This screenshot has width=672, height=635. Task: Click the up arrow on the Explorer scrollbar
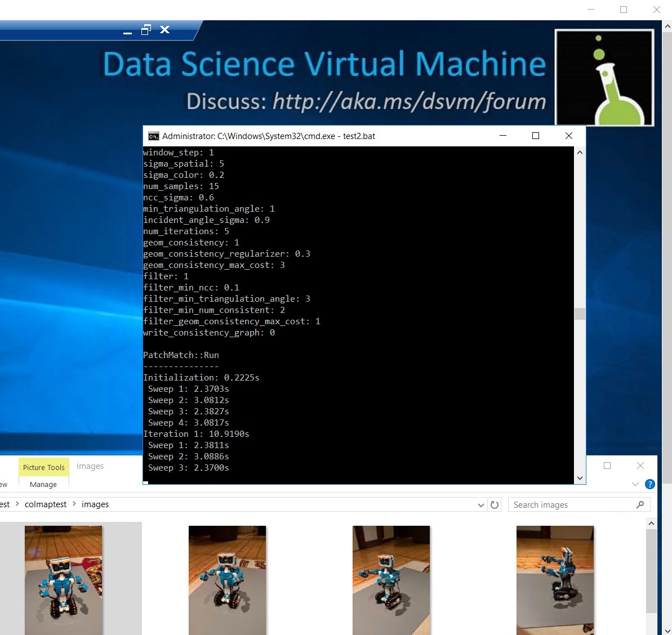pyautogui.click(x=651, y=522)
